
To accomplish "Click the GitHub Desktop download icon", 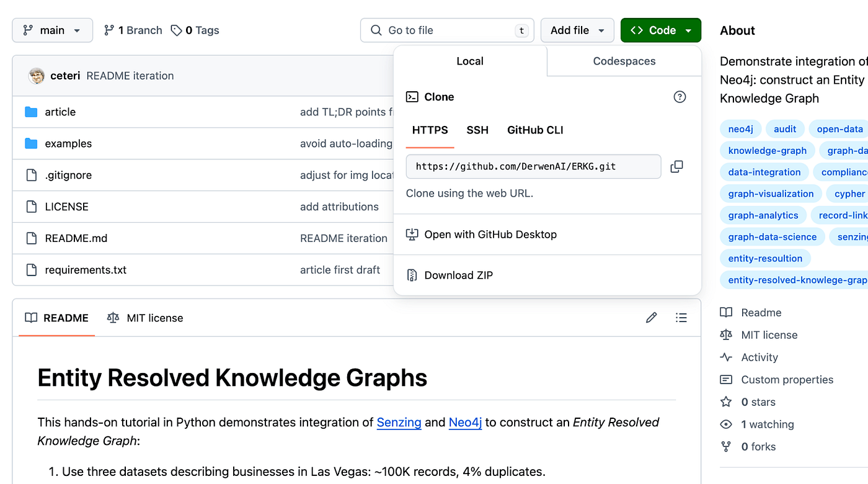I will (412, 235).
